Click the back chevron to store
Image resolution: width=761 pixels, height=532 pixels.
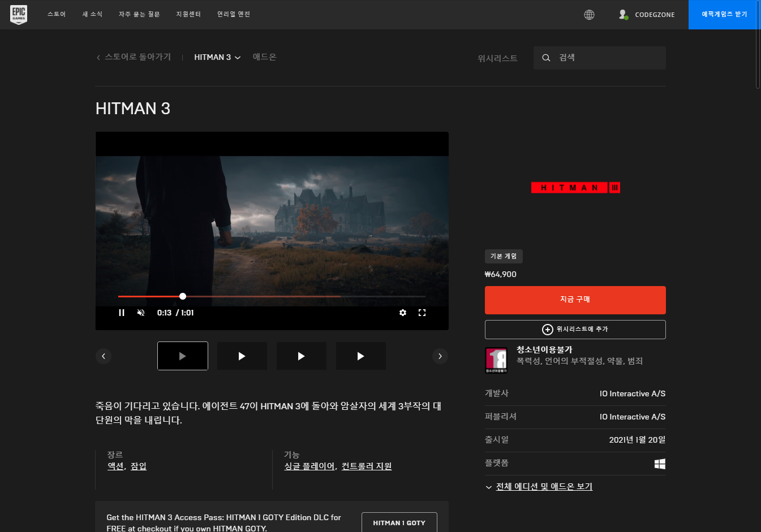pyautogui.click(x=98, y=58)
